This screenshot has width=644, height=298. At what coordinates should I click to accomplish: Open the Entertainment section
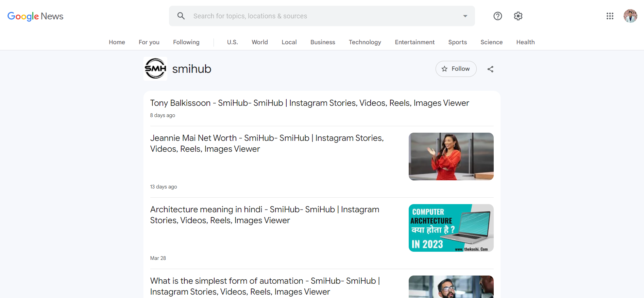point(415,42)
